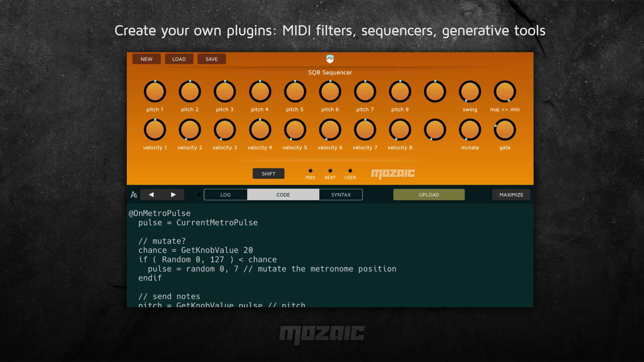Click the LOAD preset dropdown
The width and height of the screenshot is (644, 362).
(x=179, y=59)
